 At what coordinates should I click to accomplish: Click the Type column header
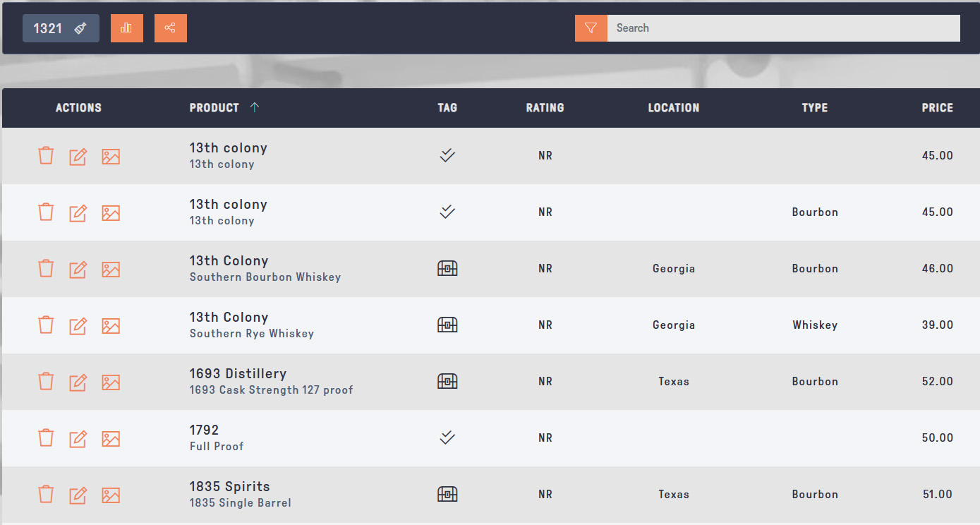point(814,108)
